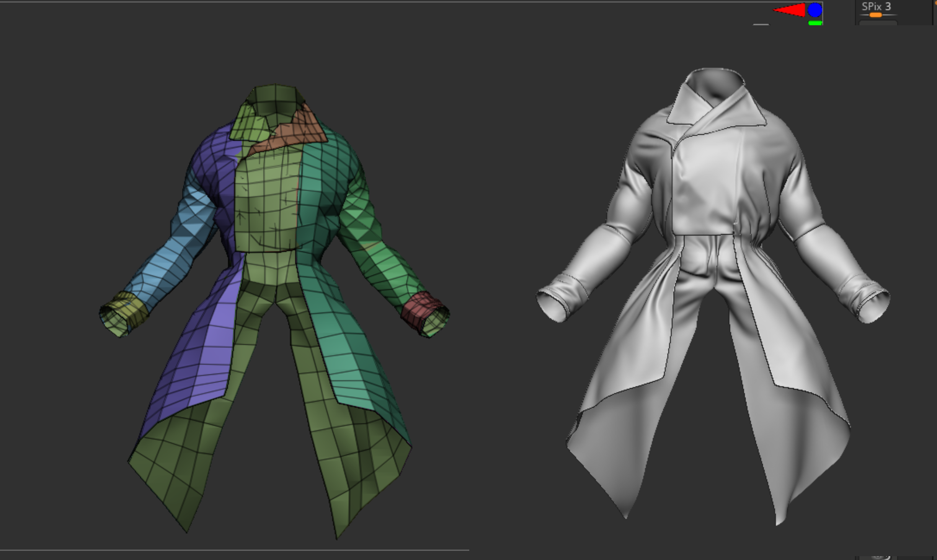937x560 pixels.
Task: Select the red cuff polygroup on the wireframe coat
Action: click(x=418, y=309)
